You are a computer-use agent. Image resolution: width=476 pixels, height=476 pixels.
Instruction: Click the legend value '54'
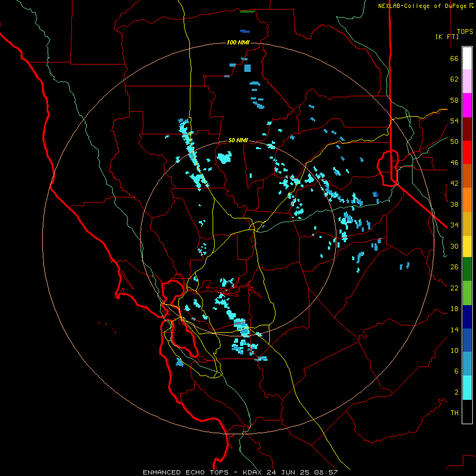point(454,121)
